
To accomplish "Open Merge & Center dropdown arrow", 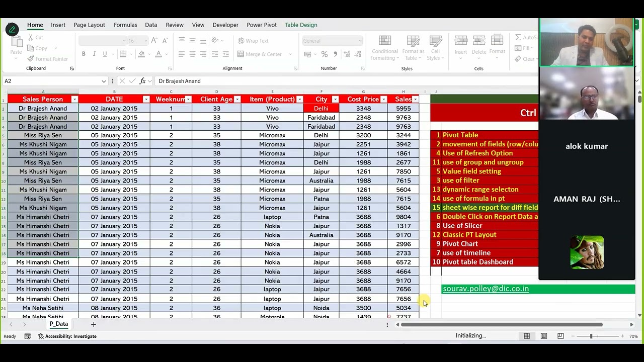I will [x=290, y=54].
